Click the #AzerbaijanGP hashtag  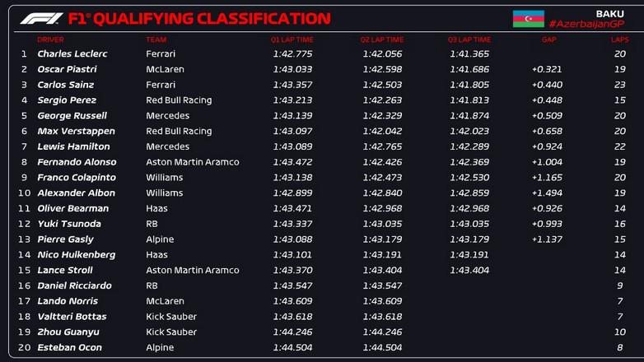(x=589, y=25)
